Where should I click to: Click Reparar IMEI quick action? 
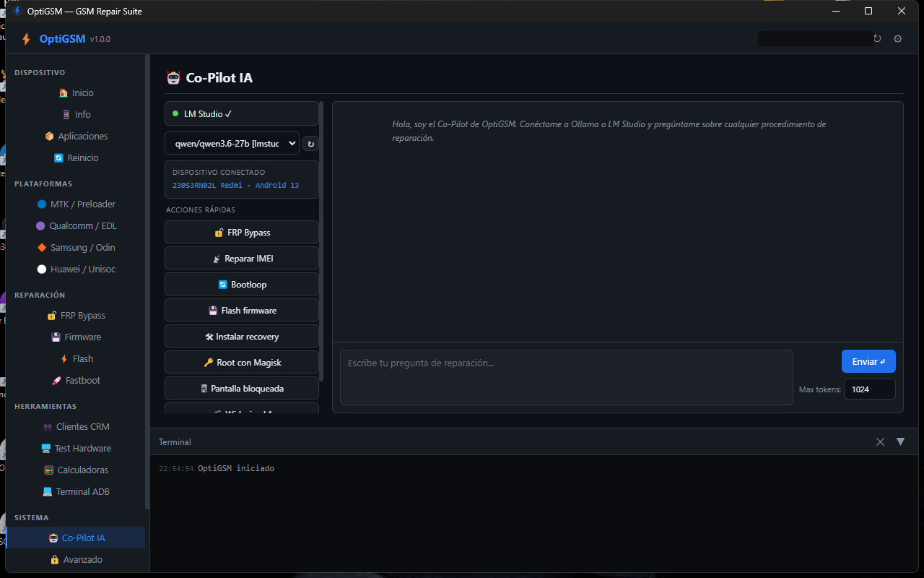point(241,259)
